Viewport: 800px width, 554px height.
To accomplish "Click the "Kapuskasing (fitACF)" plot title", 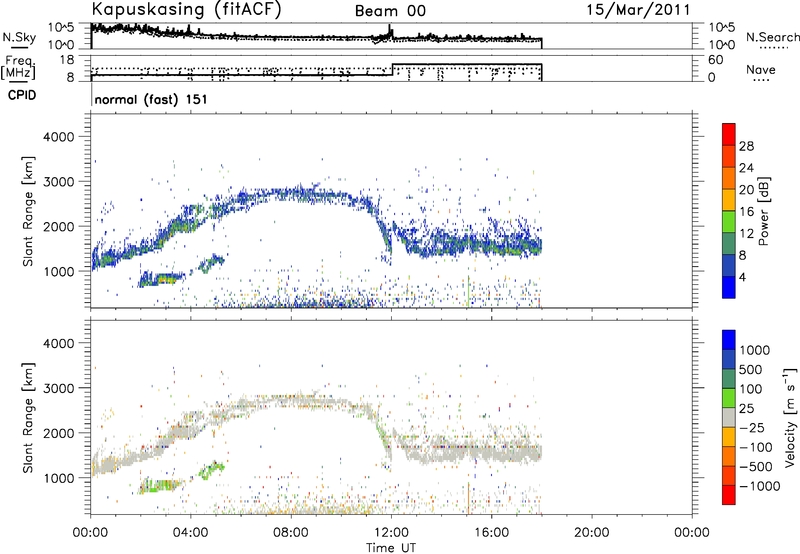I will point(186,9).
